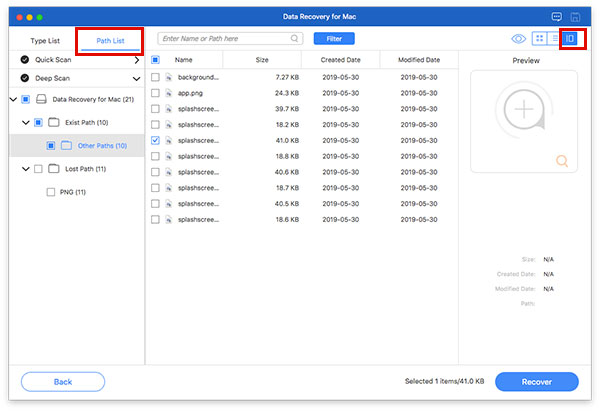Uncheck the 41.0 KB splashscreen checkbox

pos(155,140)
